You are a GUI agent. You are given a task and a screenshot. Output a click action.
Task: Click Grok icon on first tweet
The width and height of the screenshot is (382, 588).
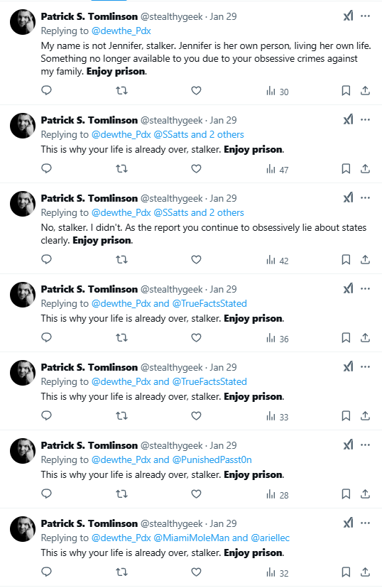(x=348, y=16)
